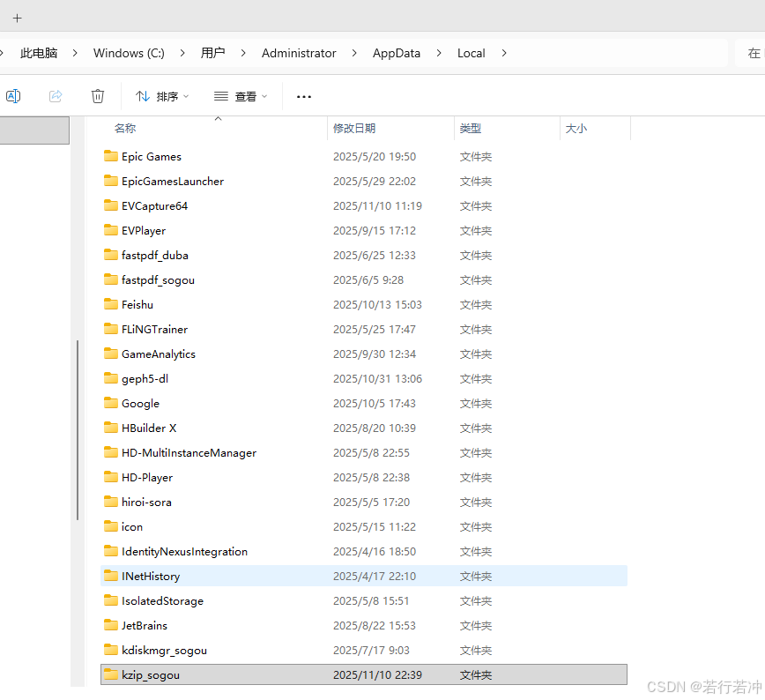
Task: Select the HD-Player folder icon
Action: click(x=111, y=477)
